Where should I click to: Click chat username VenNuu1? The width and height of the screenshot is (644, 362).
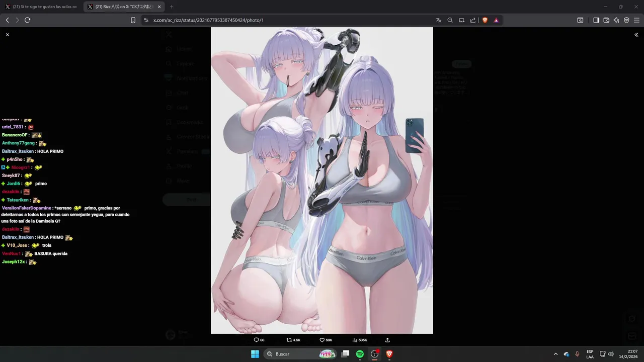[12, 254]
